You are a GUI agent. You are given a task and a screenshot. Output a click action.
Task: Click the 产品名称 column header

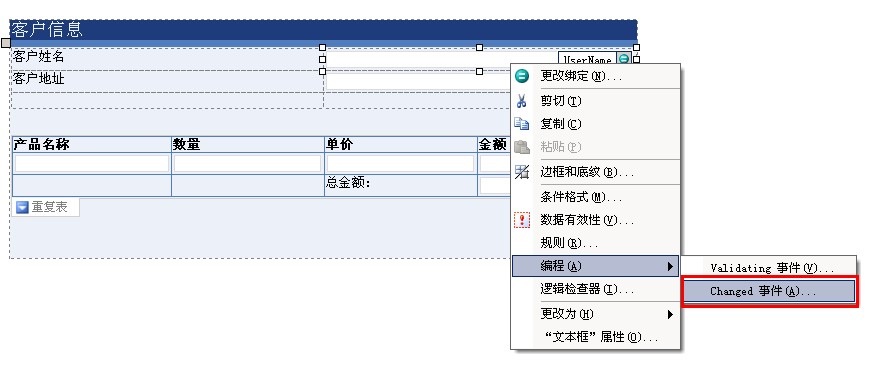click(x=42, y=145)
